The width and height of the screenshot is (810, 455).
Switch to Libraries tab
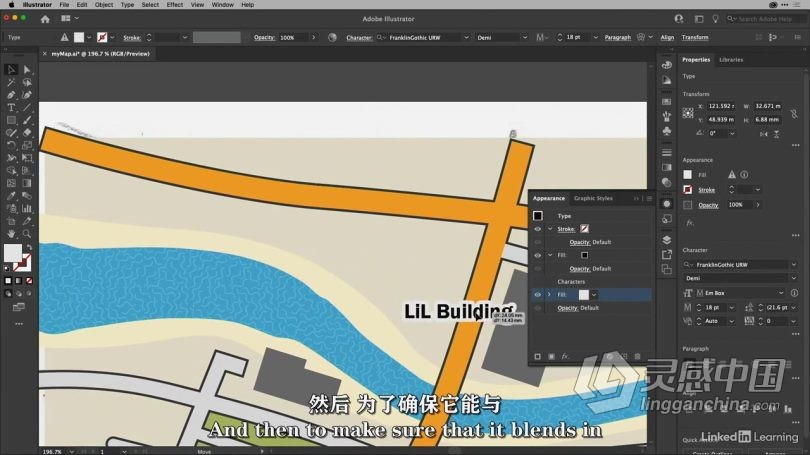tap(731, 60)
